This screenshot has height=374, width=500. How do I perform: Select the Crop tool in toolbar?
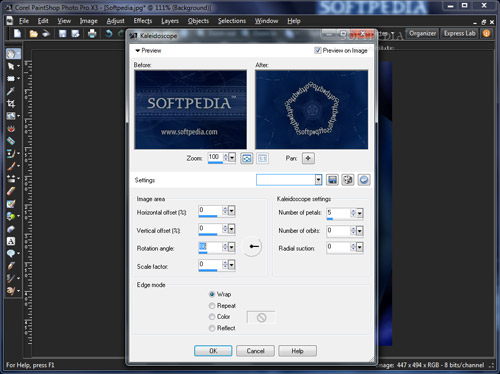11,104
